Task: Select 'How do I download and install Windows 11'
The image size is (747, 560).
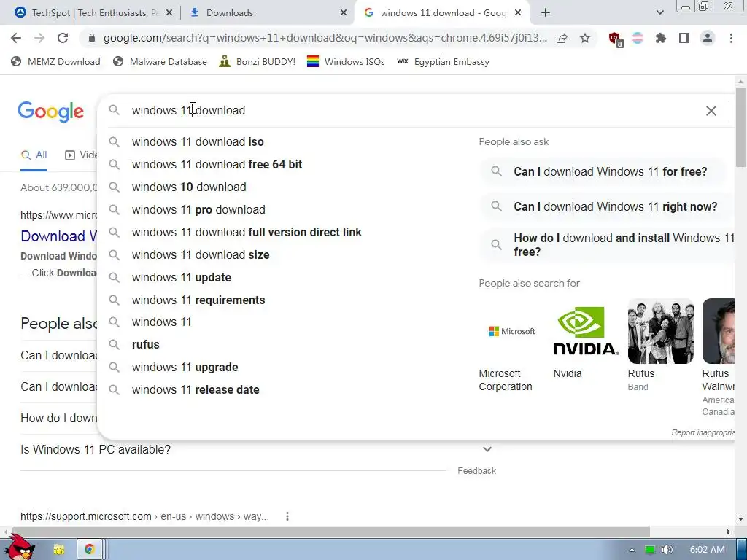Action: pyautogui.click(x=608, y=245)
